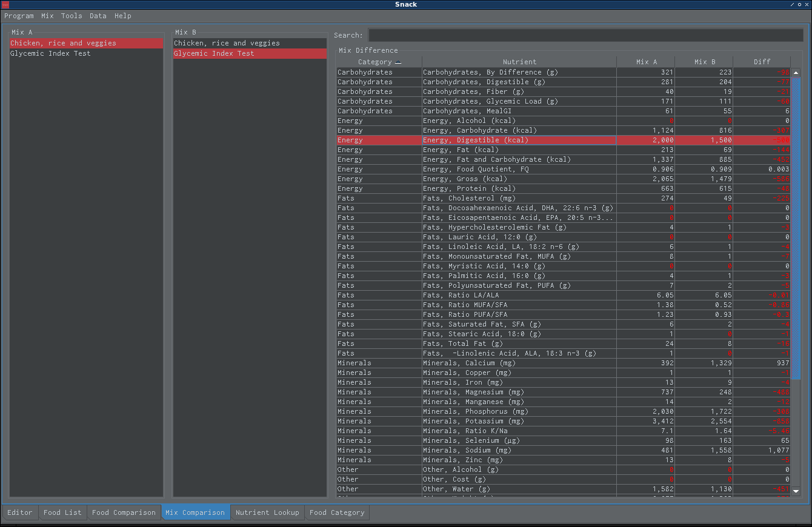Select Fats, Lauric Acid, 12:0 (g) row
Viewport: 812px width, 527px height.
(563, 237)
